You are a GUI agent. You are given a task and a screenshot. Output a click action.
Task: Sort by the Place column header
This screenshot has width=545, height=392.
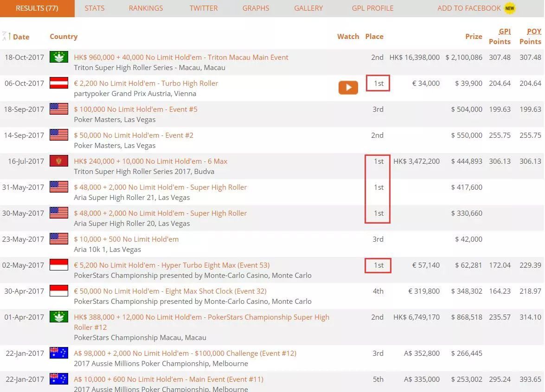click(374, 37)
